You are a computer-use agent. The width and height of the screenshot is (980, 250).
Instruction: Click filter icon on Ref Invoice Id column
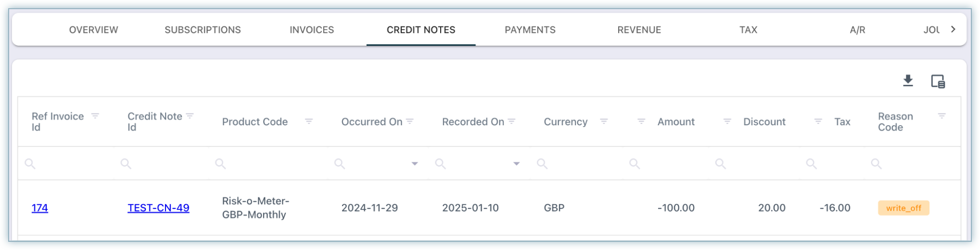(x=95, y=116)
